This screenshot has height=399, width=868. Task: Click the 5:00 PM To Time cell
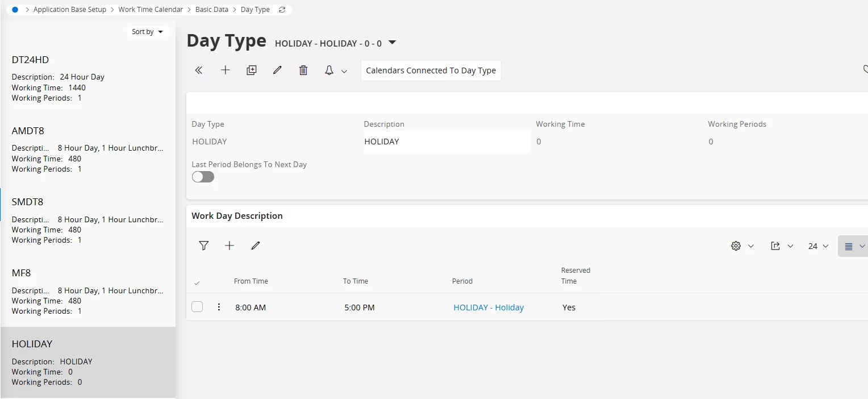coord(360,307)
